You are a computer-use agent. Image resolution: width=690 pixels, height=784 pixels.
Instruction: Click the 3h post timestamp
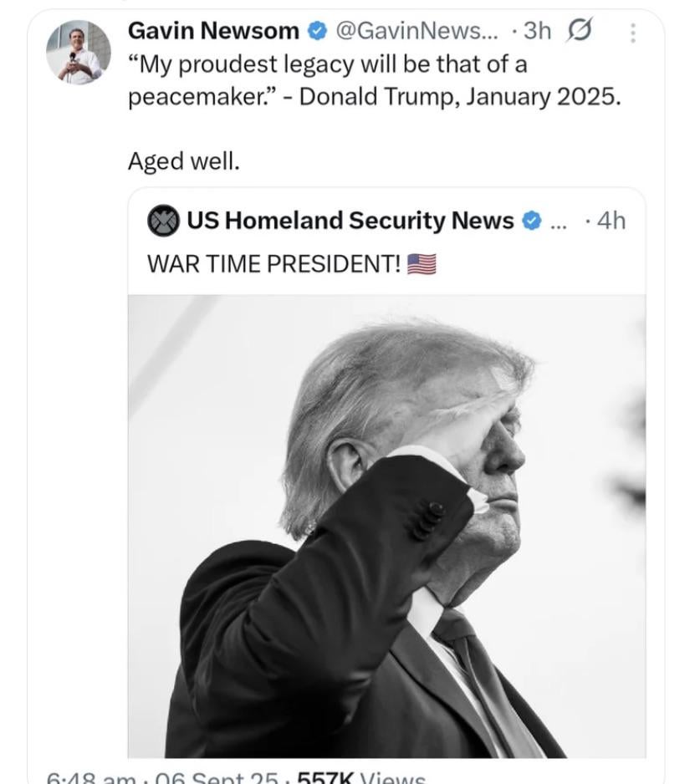click(537, 32)
